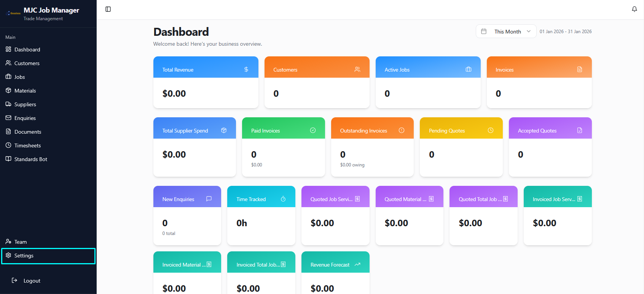644x294 pixels.
Task: Select the Timesheets clock icon
Action: pos(8,145)
